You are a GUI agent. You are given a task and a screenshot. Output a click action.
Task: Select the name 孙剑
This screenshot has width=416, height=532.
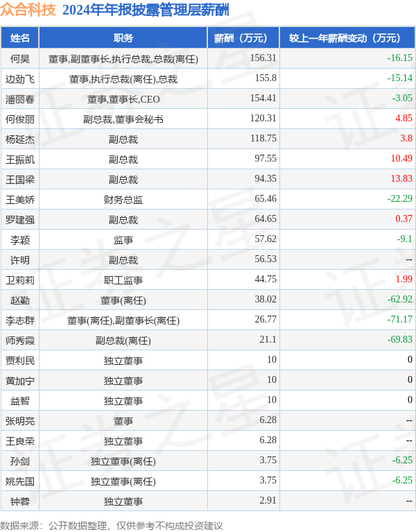(x=20, y=461)
